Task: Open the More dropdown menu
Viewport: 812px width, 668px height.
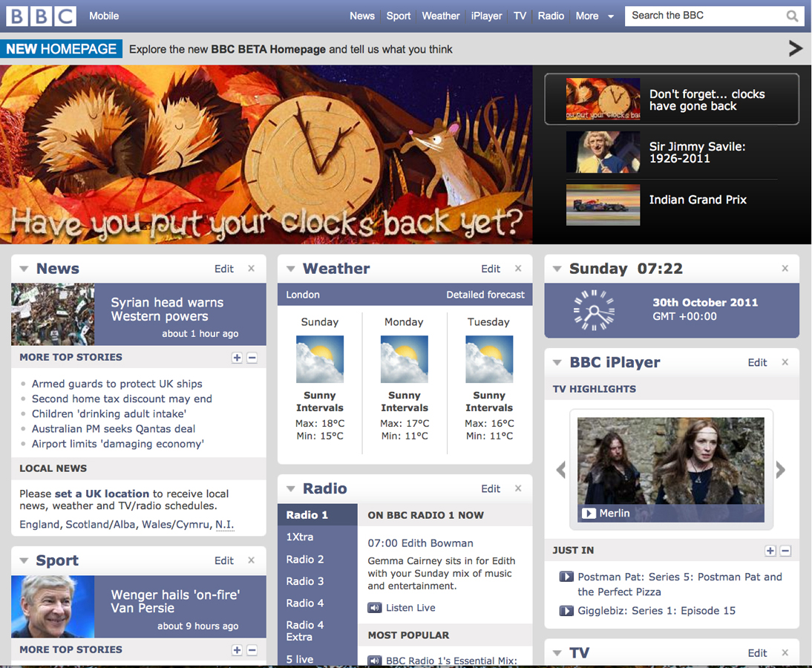Action: click(595, 16)
